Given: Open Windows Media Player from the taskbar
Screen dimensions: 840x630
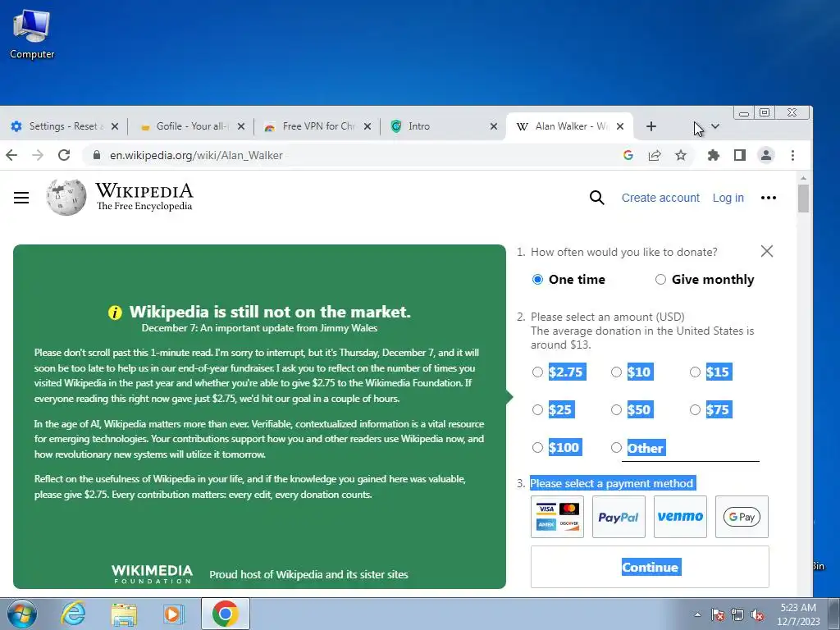Looking at the screenshot, I should click(x=174, y=614).
